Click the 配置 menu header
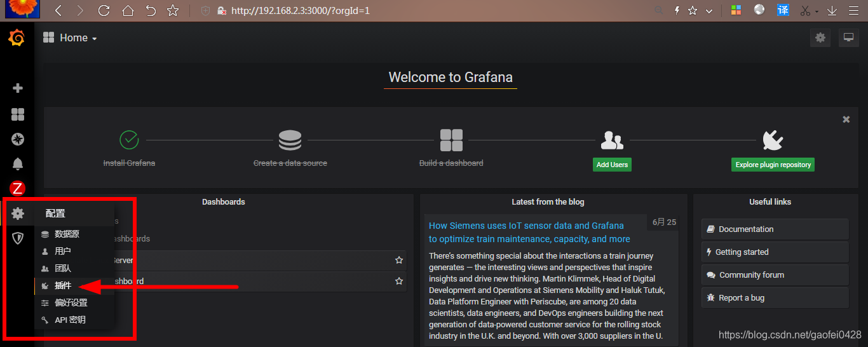 [x=55, y=214]
